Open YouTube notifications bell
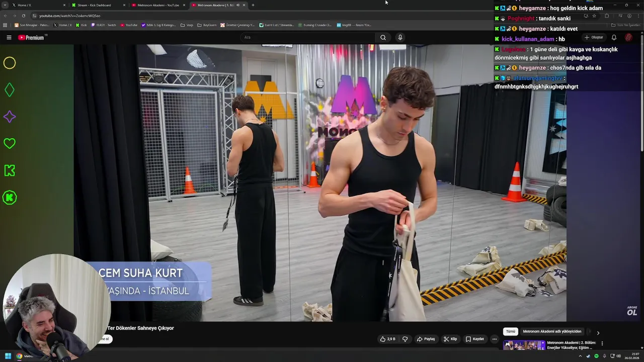The width and height of the screenshot is (644, 362). [614, 37]
